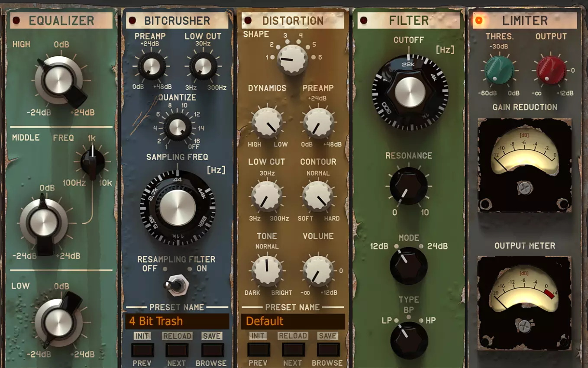This screenshot has height=368, width=588.
Task: Enable the Bitcrusher module power LED
Action: tap(132, 20)
